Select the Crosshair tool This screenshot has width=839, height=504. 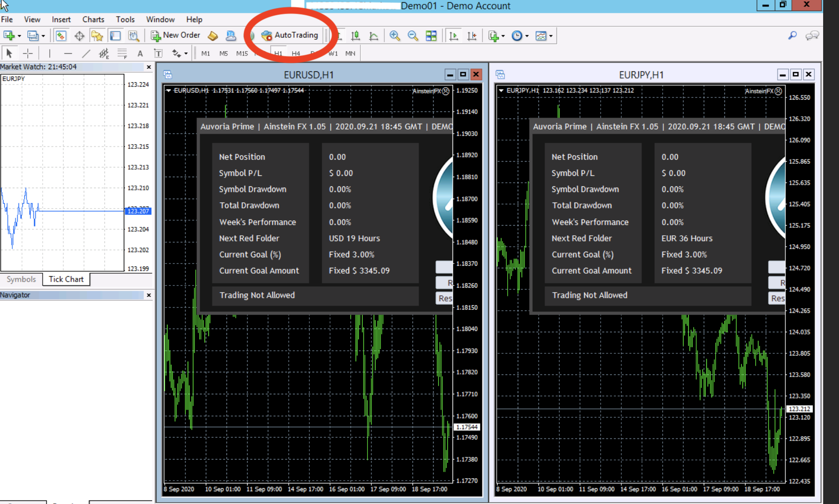[28, 53]
